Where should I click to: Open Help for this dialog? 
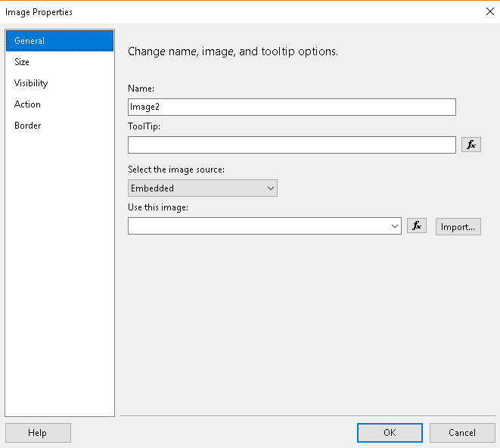[x=38, y=433]
